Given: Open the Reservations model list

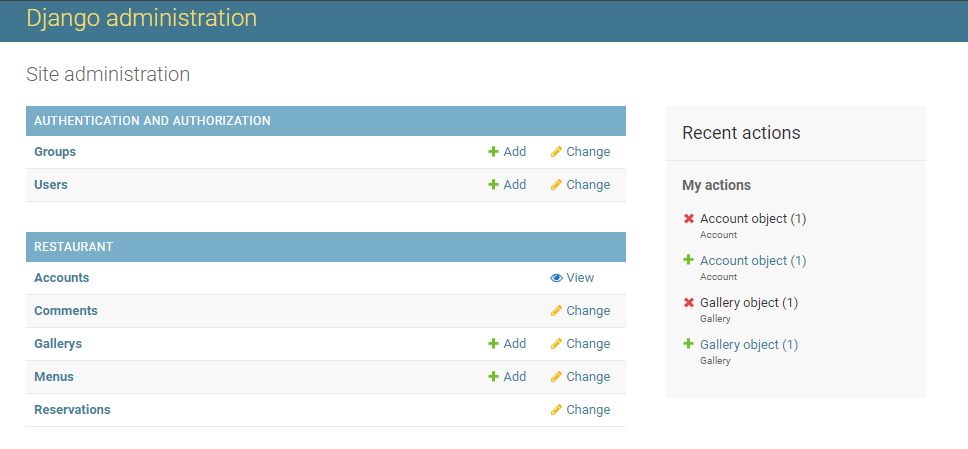Looking at the screenshot, I should click(x=72, y=410).
